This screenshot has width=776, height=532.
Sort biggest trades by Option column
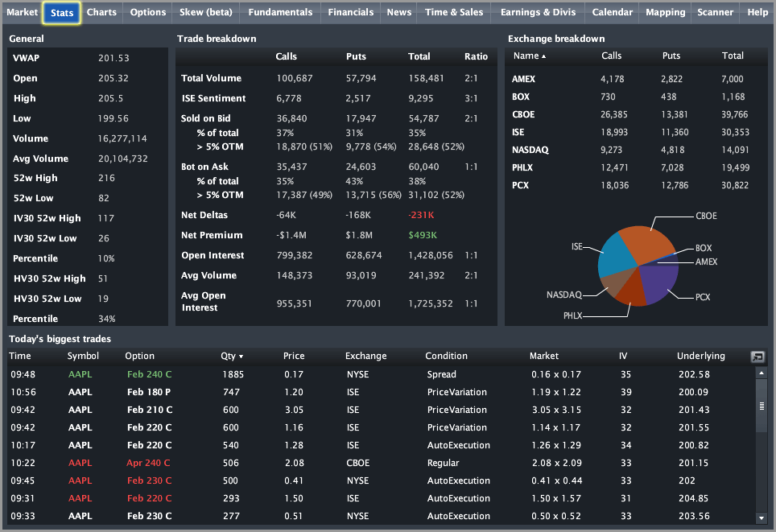139,356
